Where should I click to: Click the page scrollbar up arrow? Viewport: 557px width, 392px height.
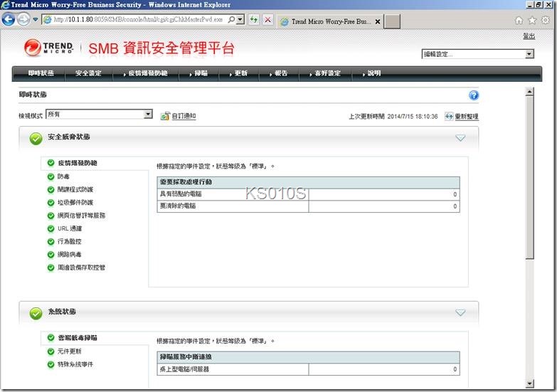pyautogui.click(x=529, y=92)
